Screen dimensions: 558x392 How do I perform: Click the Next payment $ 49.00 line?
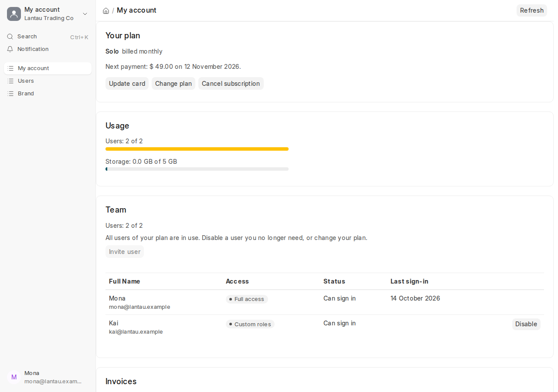pyautogui.click(x=173, y=67)
